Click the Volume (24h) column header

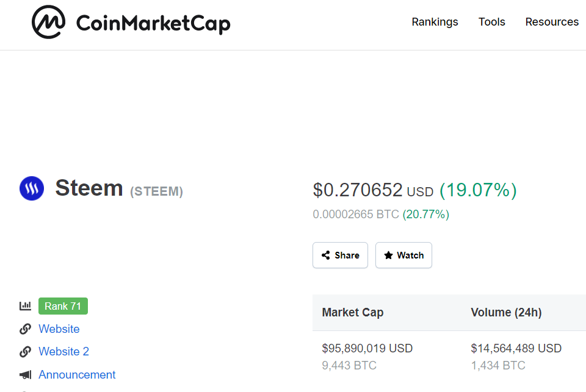[506, 313]
